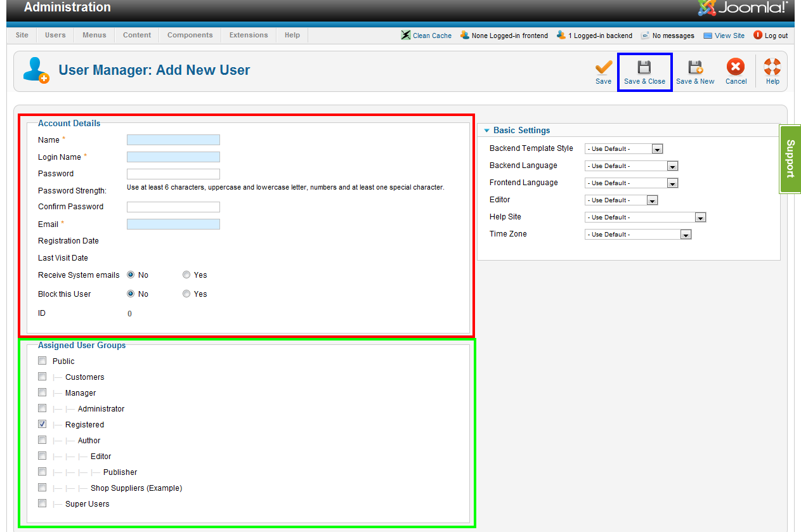
Task: Click into the Password field
Action: [x=173, y=174]
